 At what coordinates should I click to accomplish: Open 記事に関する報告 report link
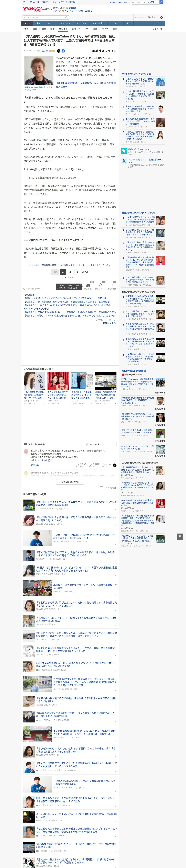(x=31, y=289)
